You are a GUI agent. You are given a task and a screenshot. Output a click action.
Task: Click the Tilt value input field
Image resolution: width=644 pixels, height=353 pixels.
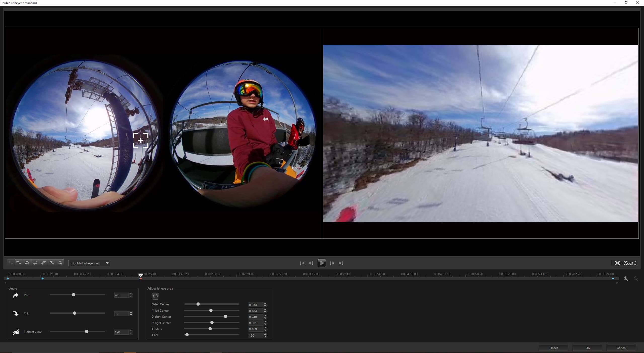[x=121, y=314]
